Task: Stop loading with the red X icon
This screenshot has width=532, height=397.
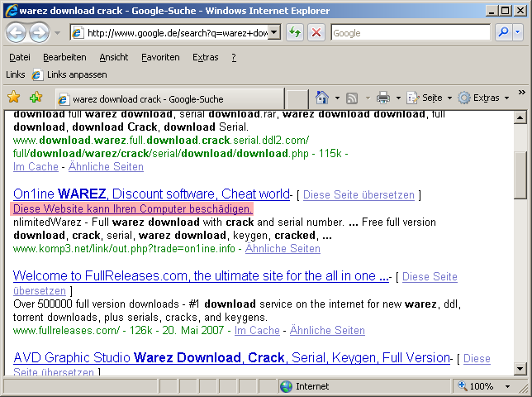Action: (x=316, y=32)
